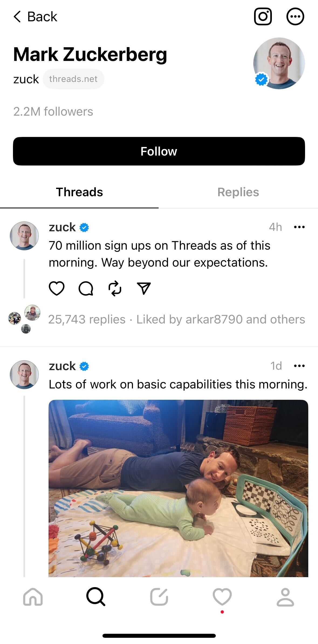This screenshot has height=644, width=318.
Task: Open the three-dot menu on the 4h post
Action: (x=299, y=227)
